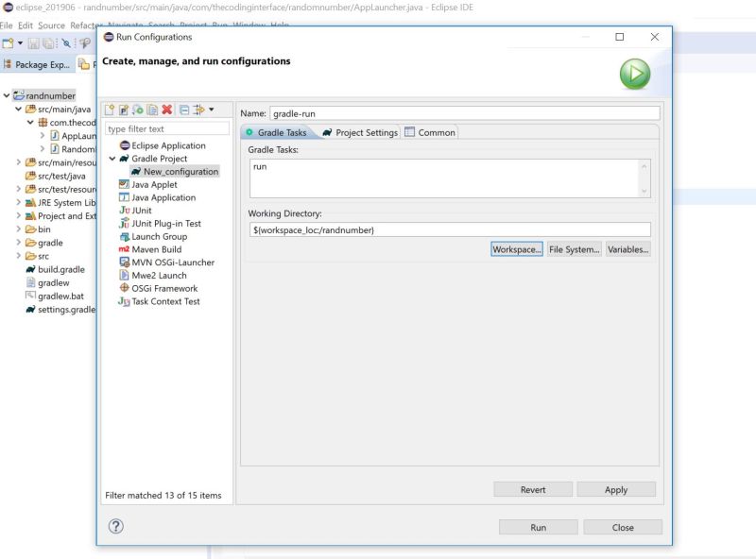This screenshot has height=559, width=756.
Task: Select the Java Applet configuration type
Action: pos(154,185)
